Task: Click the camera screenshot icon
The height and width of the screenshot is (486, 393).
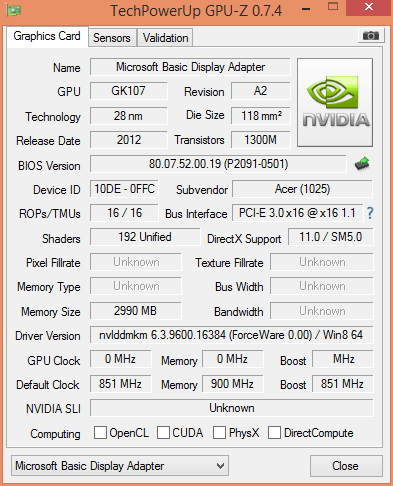Action: pos(371,35)
